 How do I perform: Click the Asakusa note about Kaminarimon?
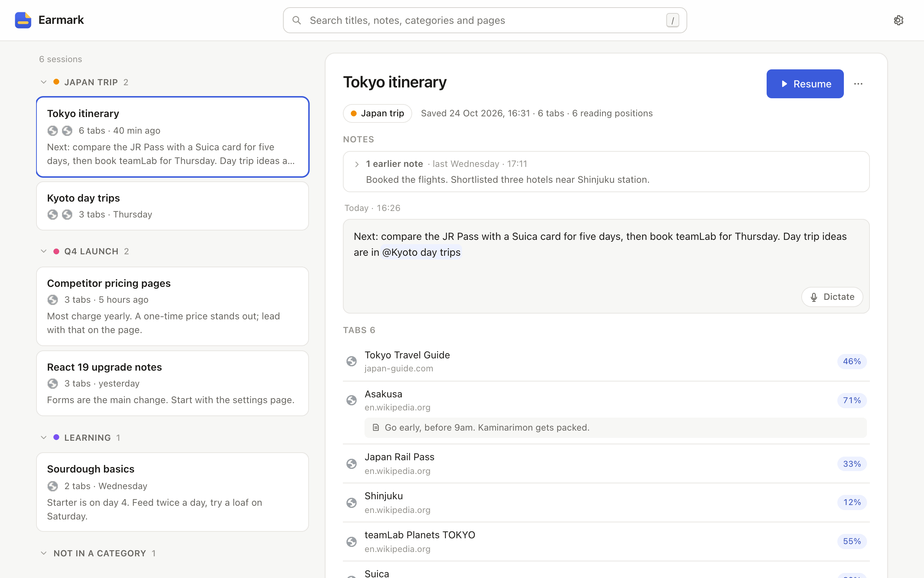pyautogui.click(x=615, y=427)
